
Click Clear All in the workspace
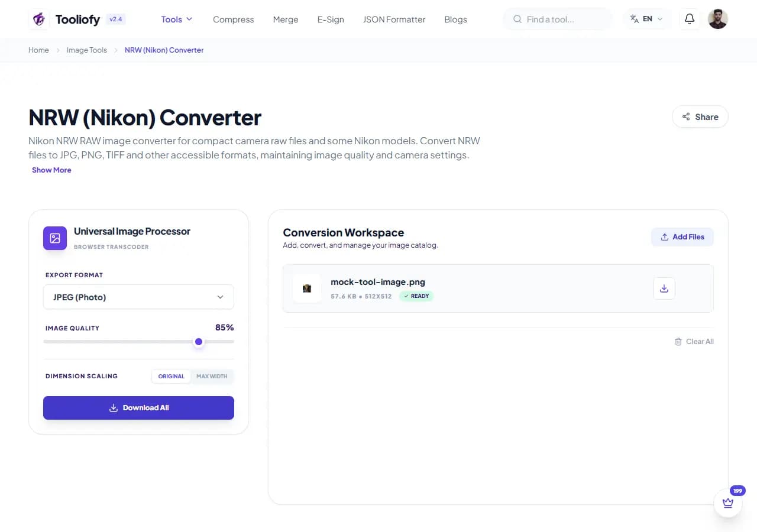click(694, 342)
